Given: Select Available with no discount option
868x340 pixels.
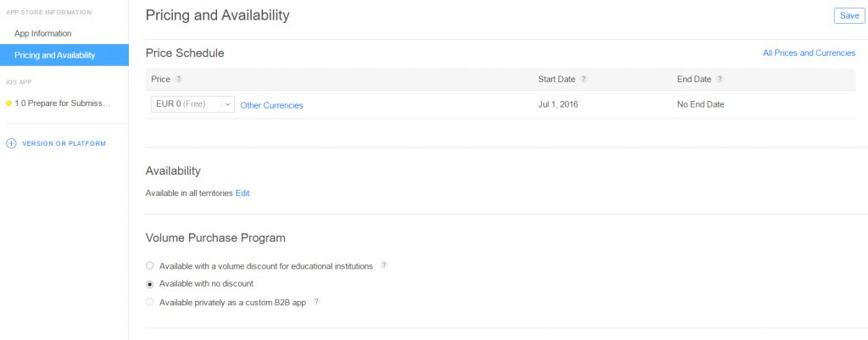Looking at the screenshot, I should point(150,284).
